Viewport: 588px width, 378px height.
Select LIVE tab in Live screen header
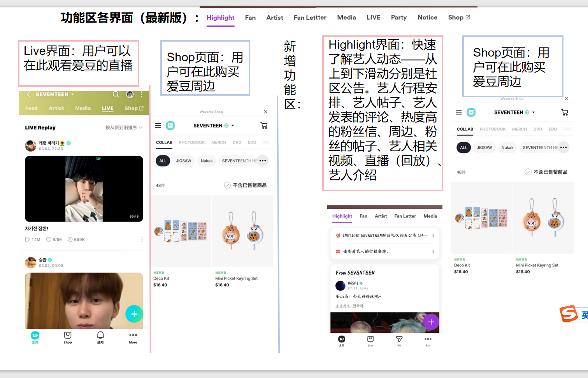coord(107,108)
